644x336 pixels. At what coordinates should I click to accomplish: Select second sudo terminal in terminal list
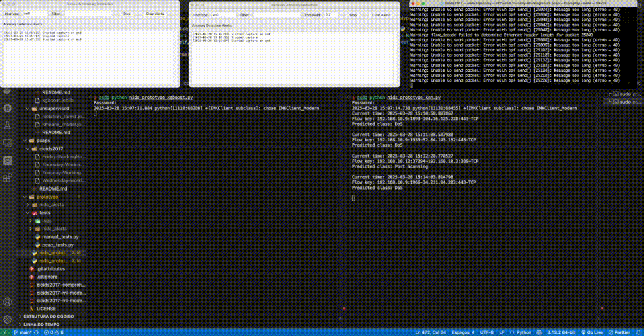click(624, 102)
